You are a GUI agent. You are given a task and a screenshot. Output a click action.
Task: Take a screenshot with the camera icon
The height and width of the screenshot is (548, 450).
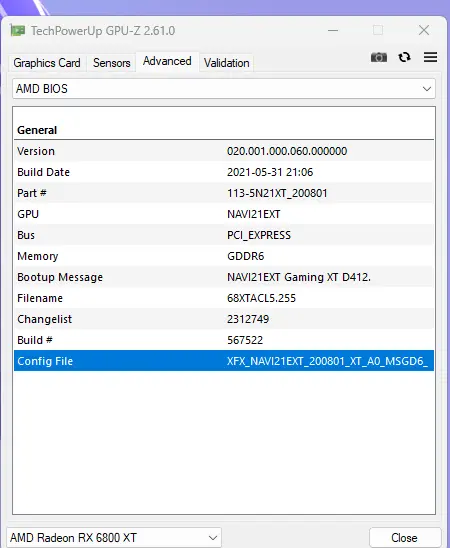(379, 57)
